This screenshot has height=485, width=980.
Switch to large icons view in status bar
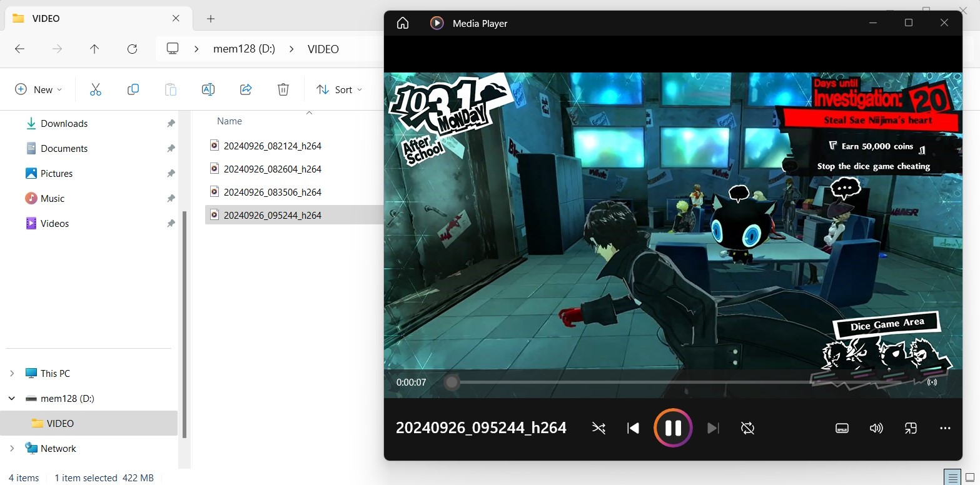(x=969, y=477)
